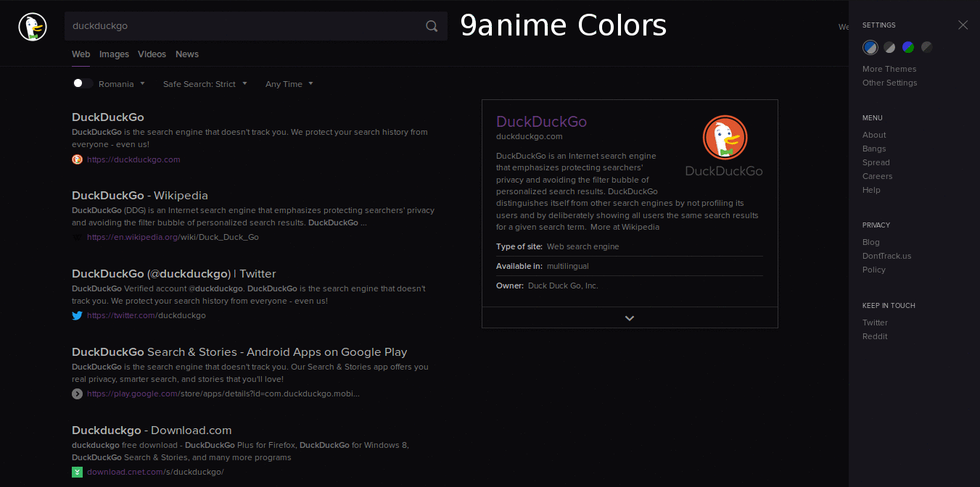Click the duckduckgo.com result favicon
Viewport: 980px width, 487px height.
click(78, 159)
